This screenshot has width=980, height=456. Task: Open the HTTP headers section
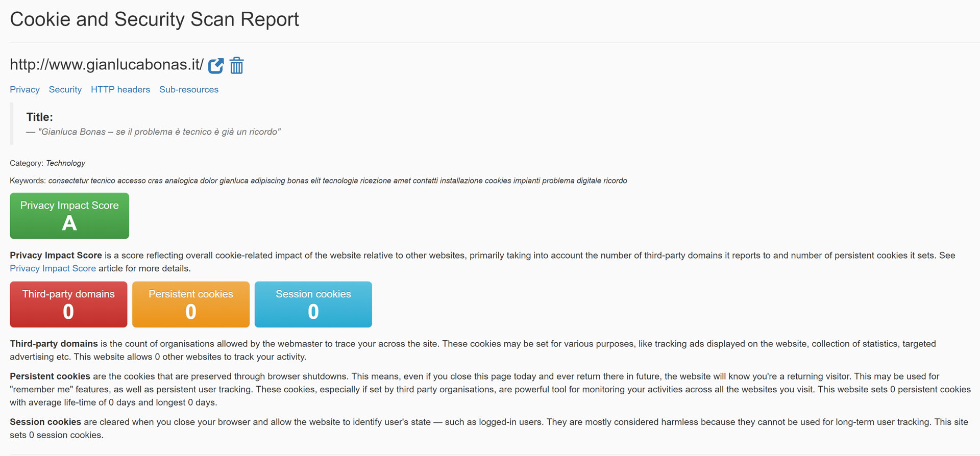point(120,90)
